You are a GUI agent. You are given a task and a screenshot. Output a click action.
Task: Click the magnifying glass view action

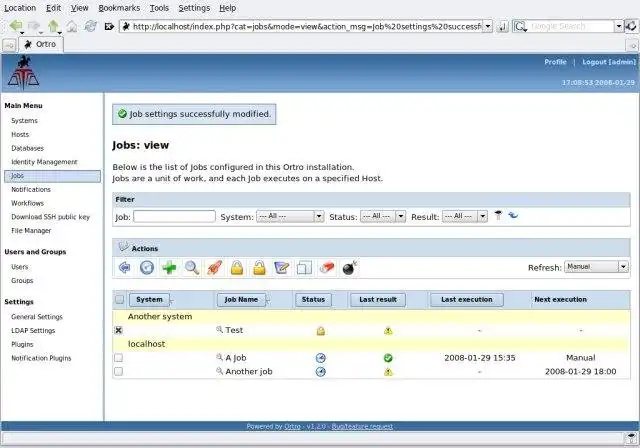click(x=192, y=268)
